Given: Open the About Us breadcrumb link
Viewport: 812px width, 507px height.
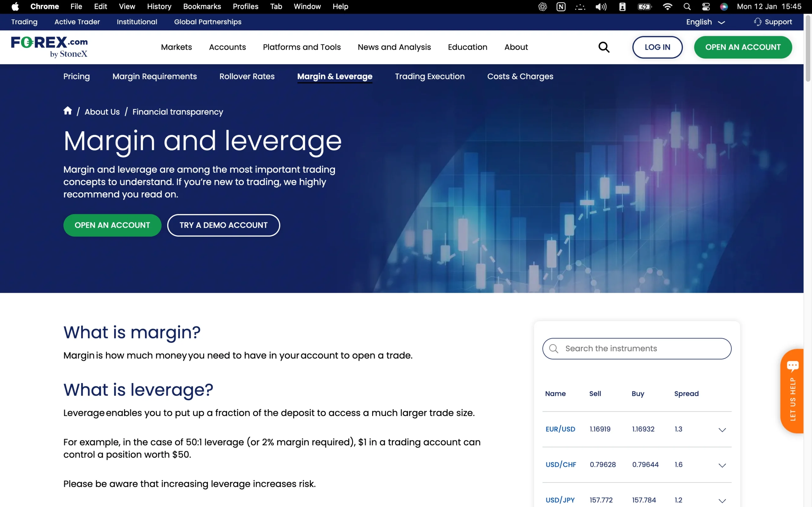Looking at the screenshot, I should pyautogui.click(x=102, y=112).
